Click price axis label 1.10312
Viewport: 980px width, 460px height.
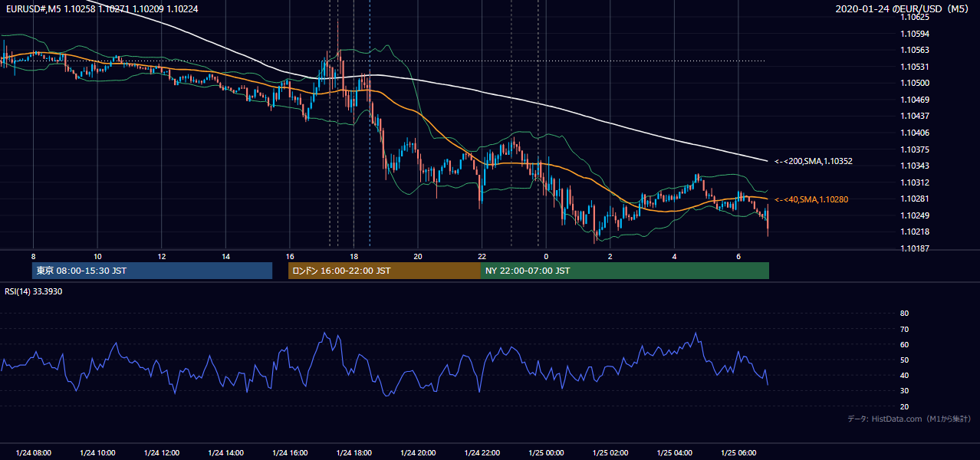pyautogui.click(x=914, y=182)
